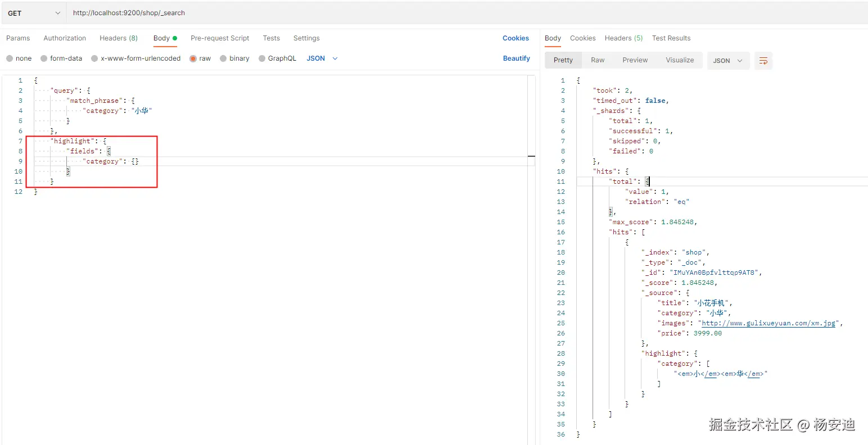Pick the binary body type option
The height and width of the screenshot is (445, 868).
223,58
